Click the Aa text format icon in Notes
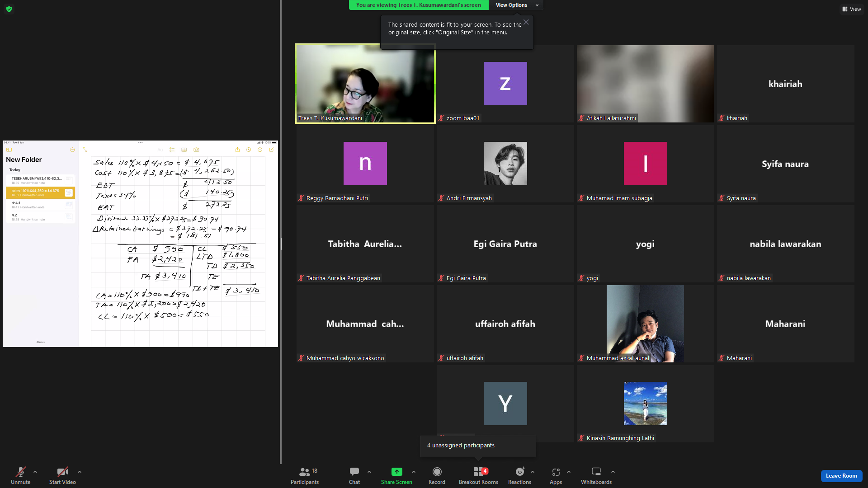868x488 pixels. click(160, 150)
